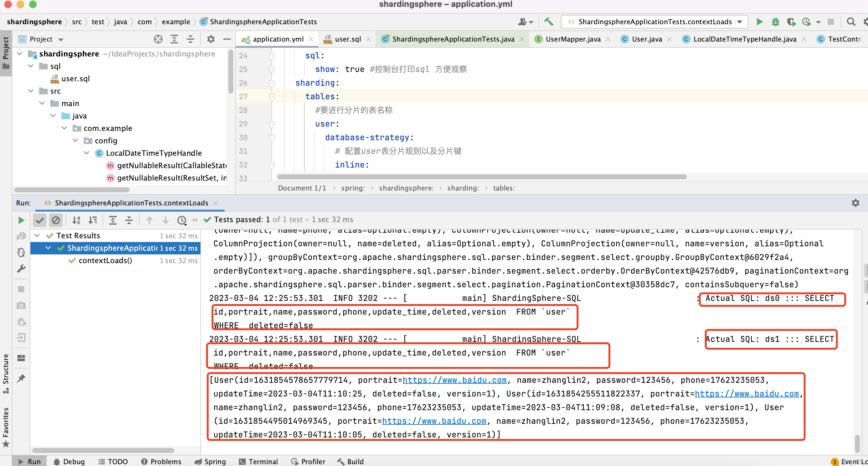Toggle the Project side tool button
868x466 pixels.
coord(6,54)
